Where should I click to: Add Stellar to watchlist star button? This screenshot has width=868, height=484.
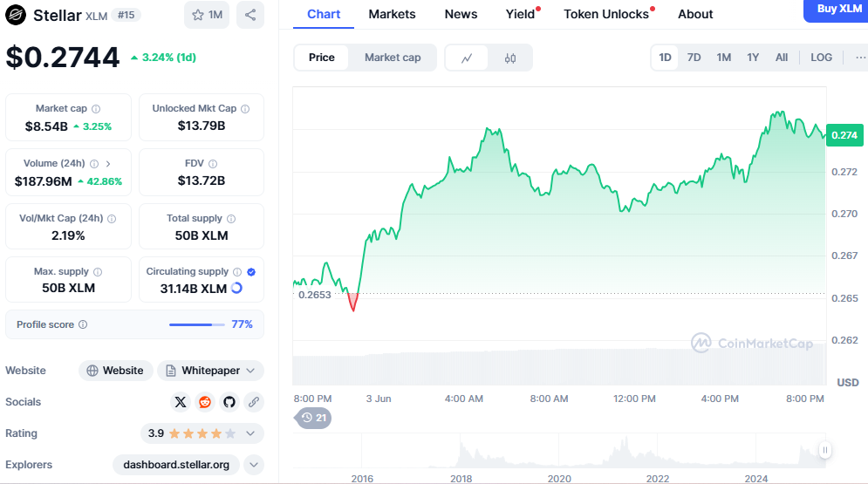[x=207, y=15]
